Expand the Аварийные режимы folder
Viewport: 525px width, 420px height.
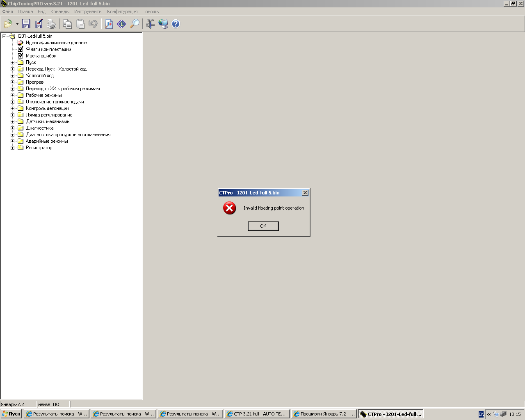click(12, 141)
